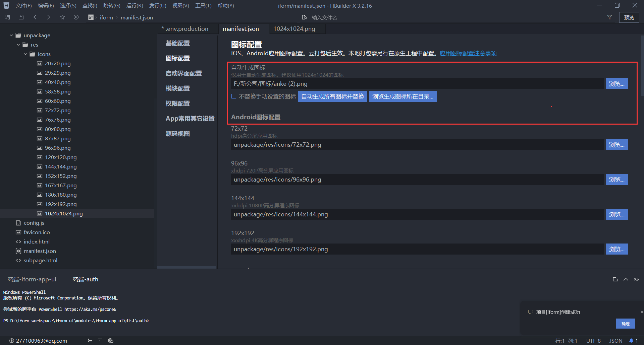Click the save file icon in toolbar
The height and width of the screenshot is (345, 644).
pyautogui.click(x=21, y=17)
